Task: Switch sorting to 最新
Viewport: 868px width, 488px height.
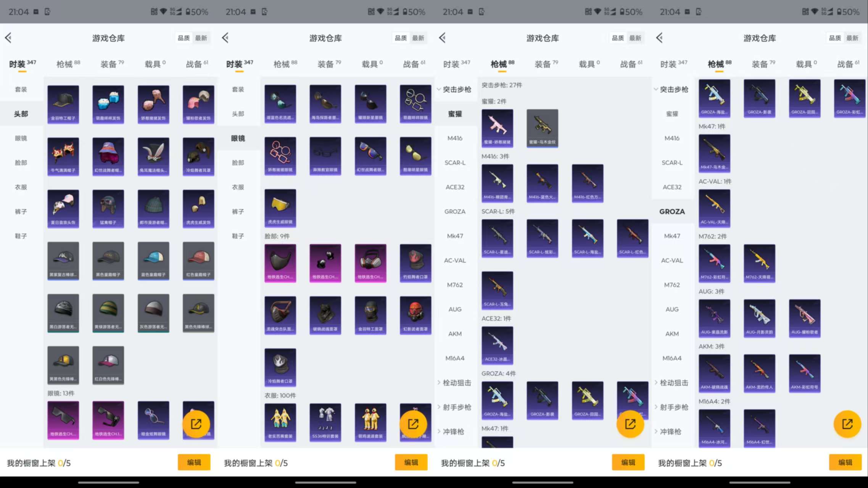Action: point(202,38)
